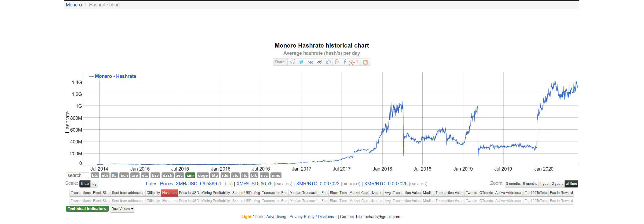The width and height of the screenshot is (644, 224).
Task: Toggle Monero - Hashrate legend series
Action: (x=113, y=76)
